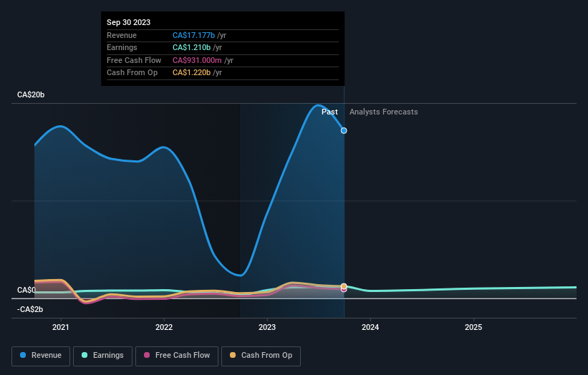The image size is (588, 375).
Task: Select the 2021 x-axis label
Action: click(x=61, y=327)
